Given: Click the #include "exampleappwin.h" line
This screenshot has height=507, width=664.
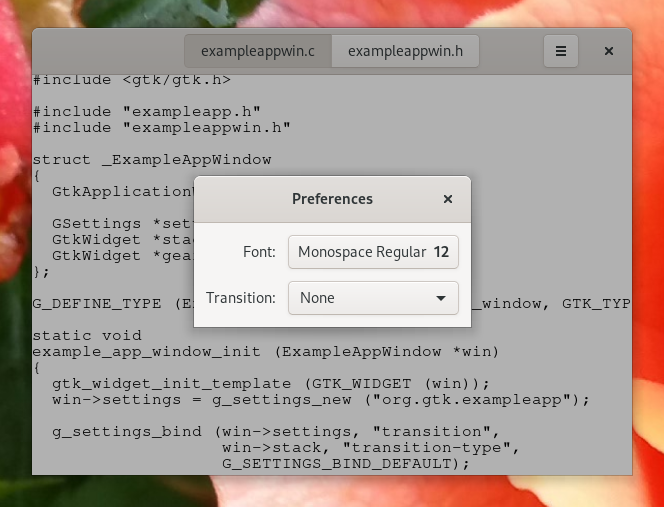Looking at the screenshot, I should (162, 128).
